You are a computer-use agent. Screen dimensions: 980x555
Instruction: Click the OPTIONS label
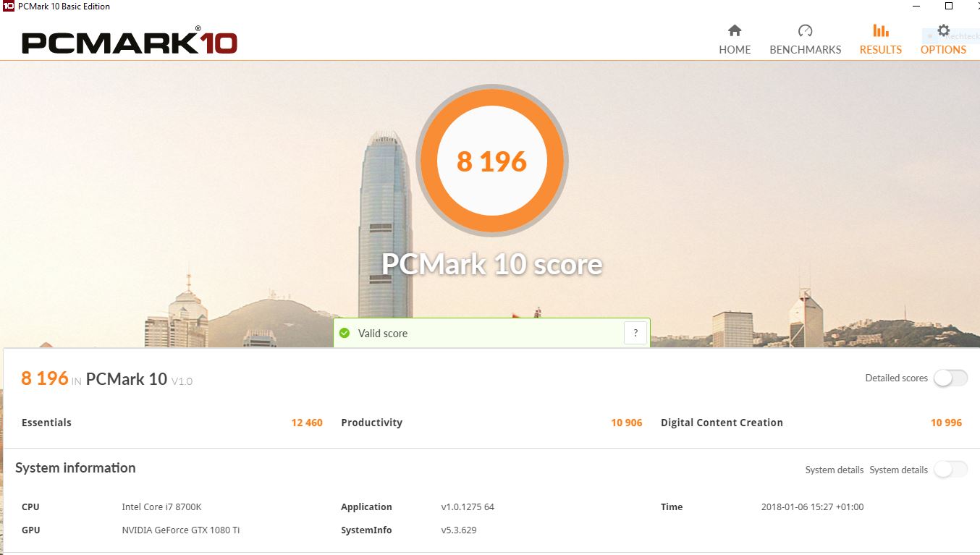pyautogui.click(x=943, y=50)
